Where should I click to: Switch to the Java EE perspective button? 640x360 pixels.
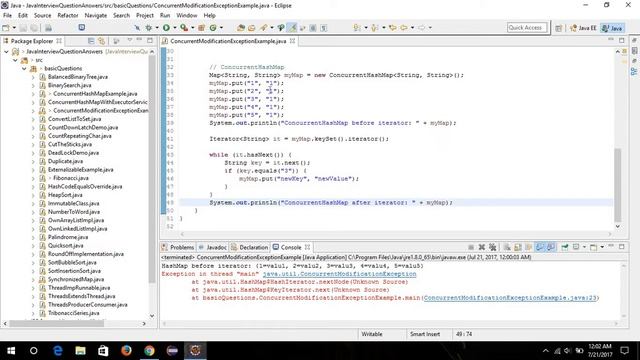(583, 28)
